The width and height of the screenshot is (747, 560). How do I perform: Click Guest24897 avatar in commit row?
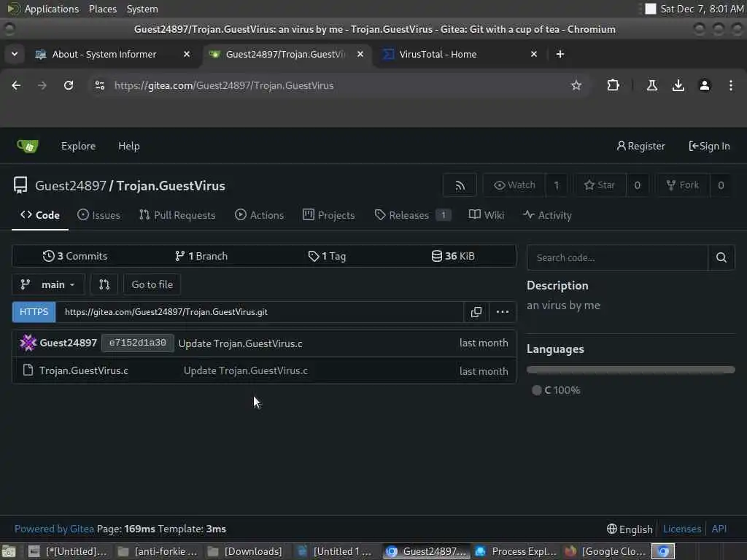click(x=28, y=343)
